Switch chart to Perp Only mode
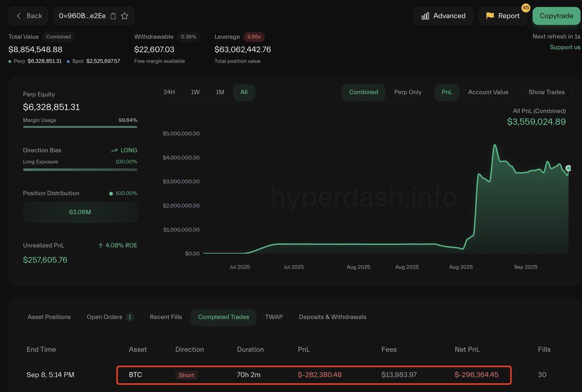 [408, 92]
